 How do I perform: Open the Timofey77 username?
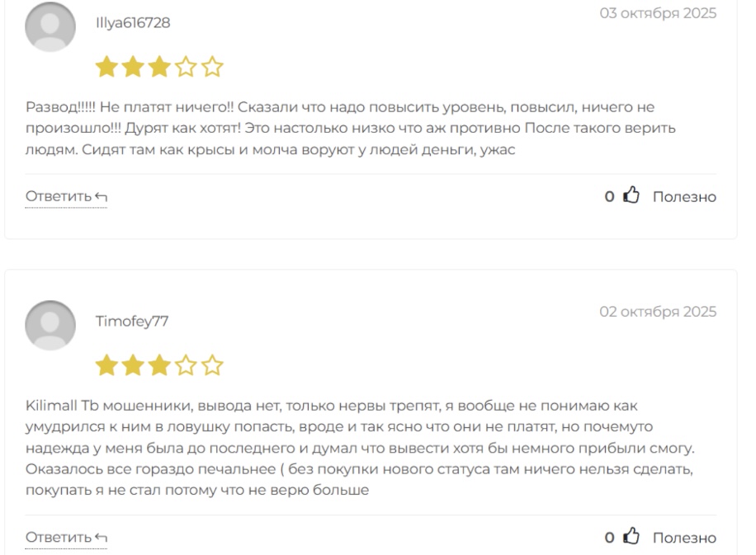(132, 322)
